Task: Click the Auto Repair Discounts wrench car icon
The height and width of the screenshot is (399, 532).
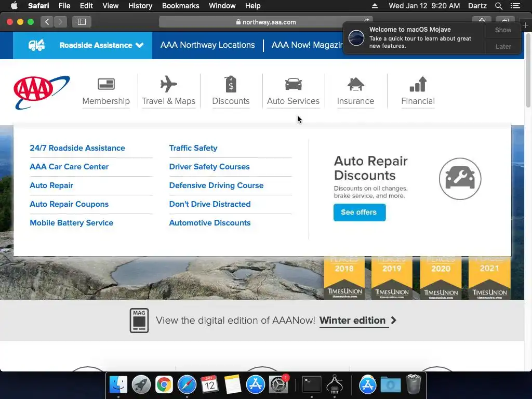Action: click(460, 179)
